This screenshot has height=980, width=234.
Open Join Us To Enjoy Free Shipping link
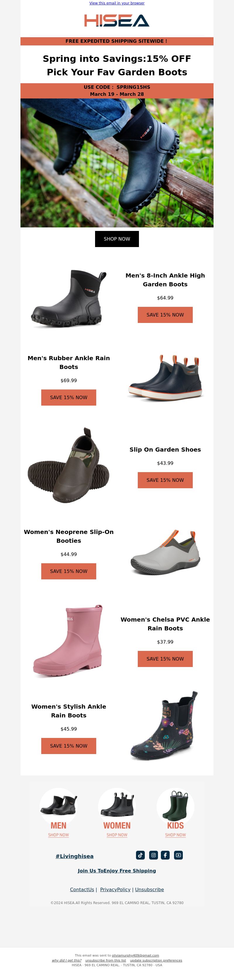coord(117,870)
